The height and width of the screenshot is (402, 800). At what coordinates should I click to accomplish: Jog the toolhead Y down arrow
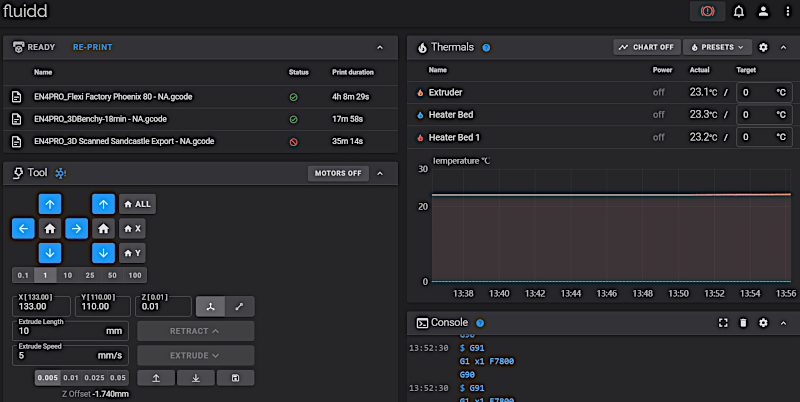click(x=50, y=253)
